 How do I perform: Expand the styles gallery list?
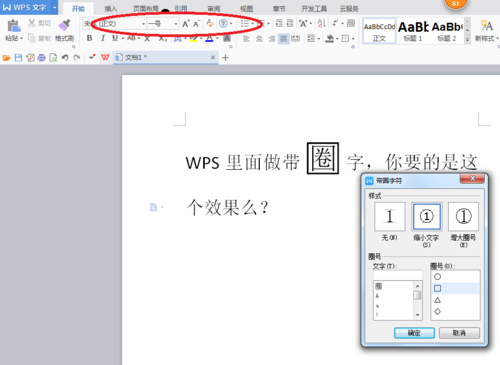(467, 39)
